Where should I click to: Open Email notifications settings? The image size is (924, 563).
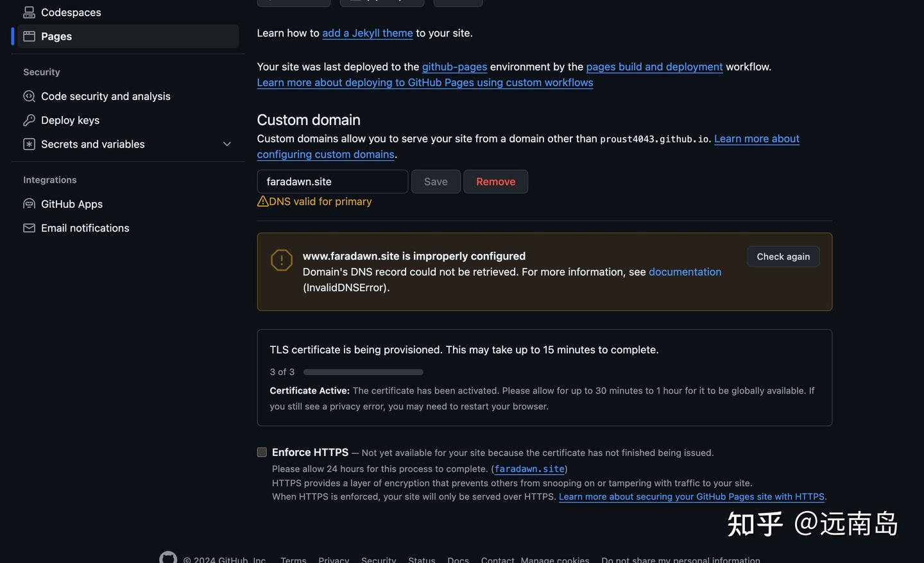84,228
